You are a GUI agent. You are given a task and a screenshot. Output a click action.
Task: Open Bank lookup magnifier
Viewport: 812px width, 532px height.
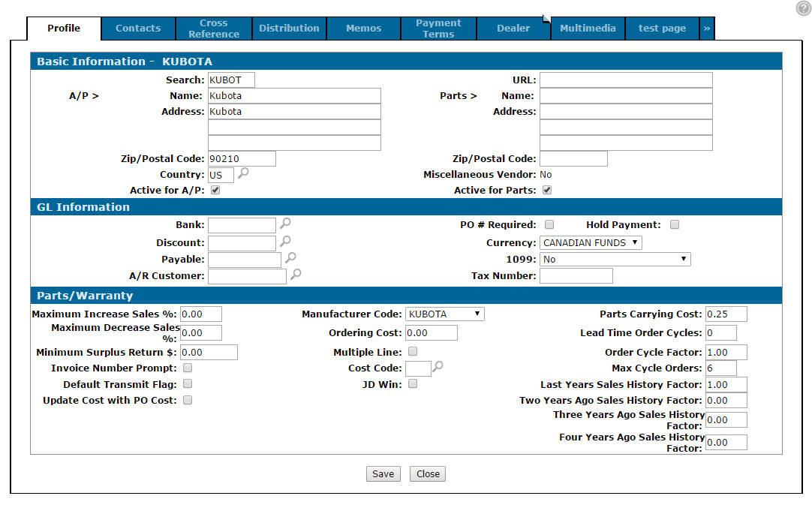tap(285, 224)
